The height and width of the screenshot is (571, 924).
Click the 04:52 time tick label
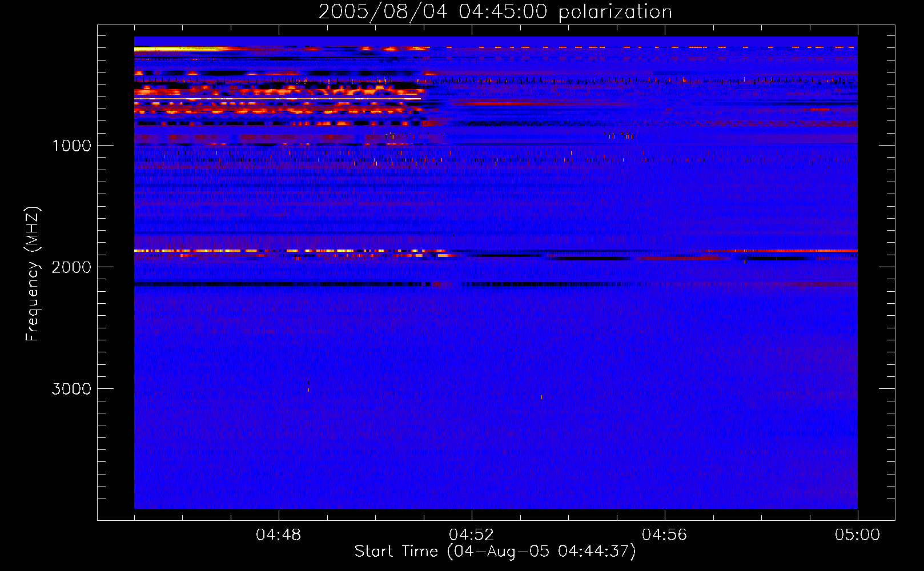(472, 535)
